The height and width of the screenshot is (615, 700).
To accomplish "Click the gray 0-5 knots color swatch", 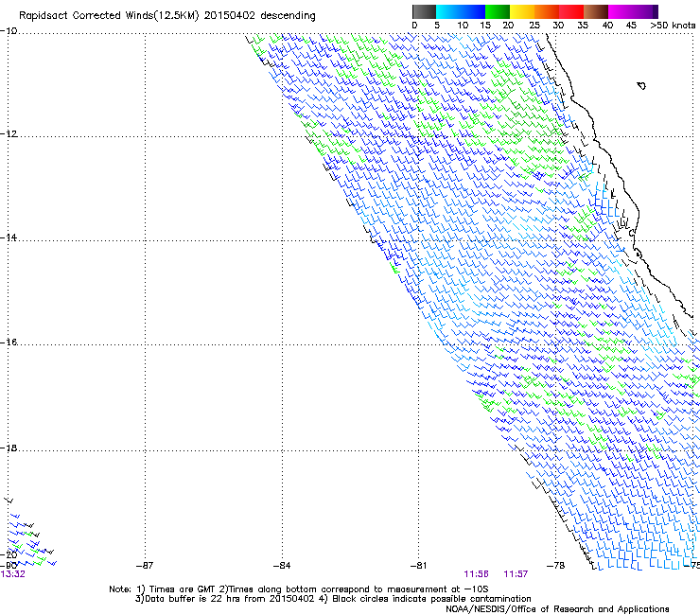I will click(x=424, y=11).
